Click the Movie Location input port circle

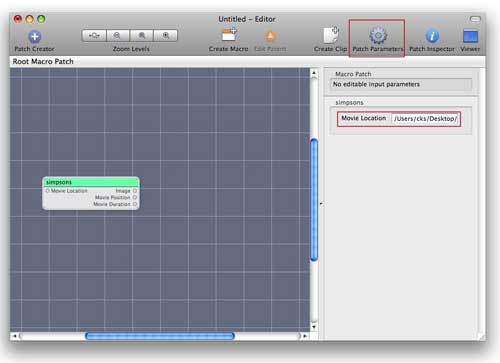(47, 191)
